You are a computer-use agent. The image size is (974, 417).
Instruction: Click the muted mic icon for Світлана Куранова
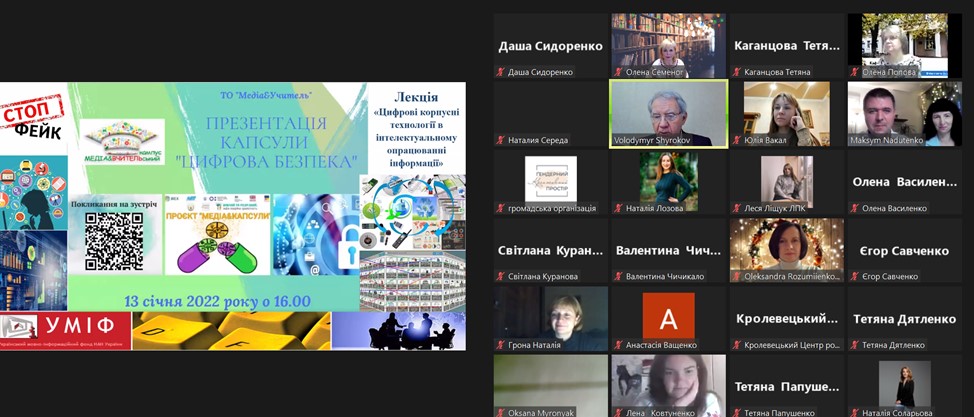501,276
